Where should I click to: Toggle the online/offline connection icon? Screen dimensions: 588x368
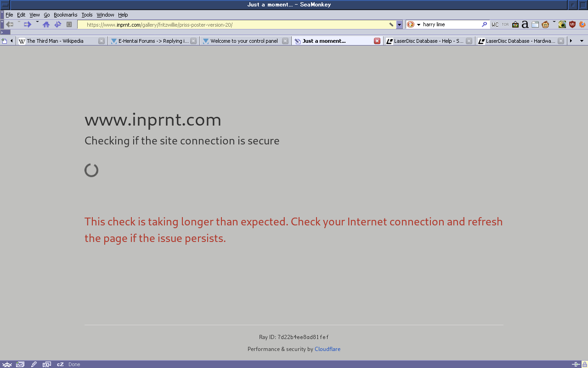click(575, 364)
